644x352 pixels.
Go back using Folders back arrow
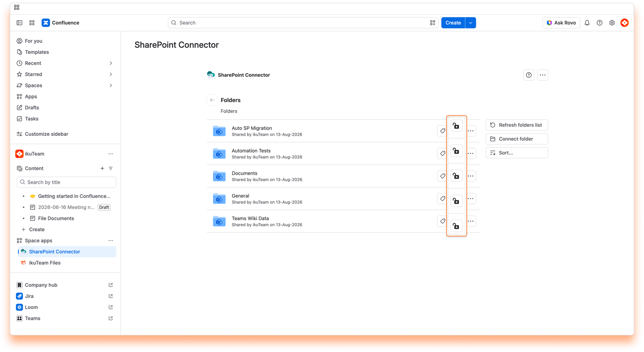point(212,100)
